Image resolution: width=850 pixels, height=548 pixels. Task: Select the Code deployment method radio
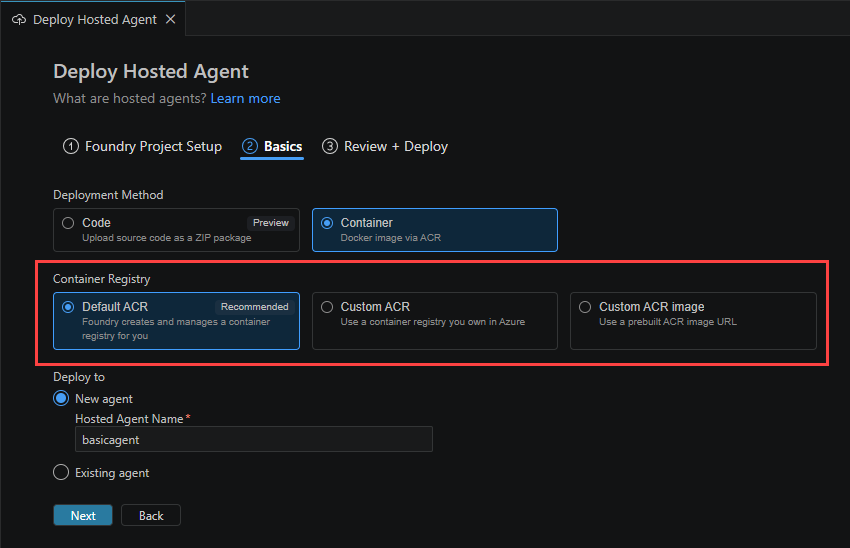coord(68,223)
